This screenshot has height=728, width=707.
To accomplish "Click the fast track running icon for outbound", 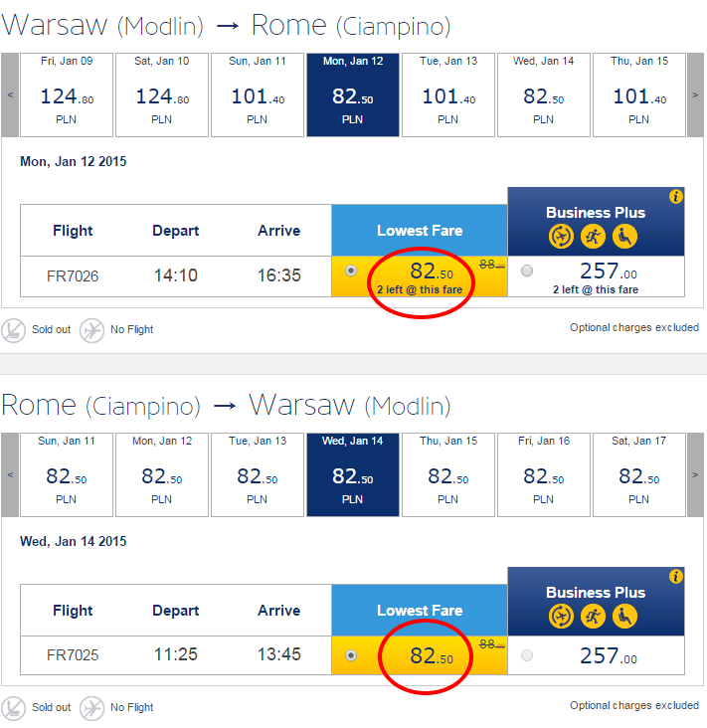I will [x=596, y=237].
